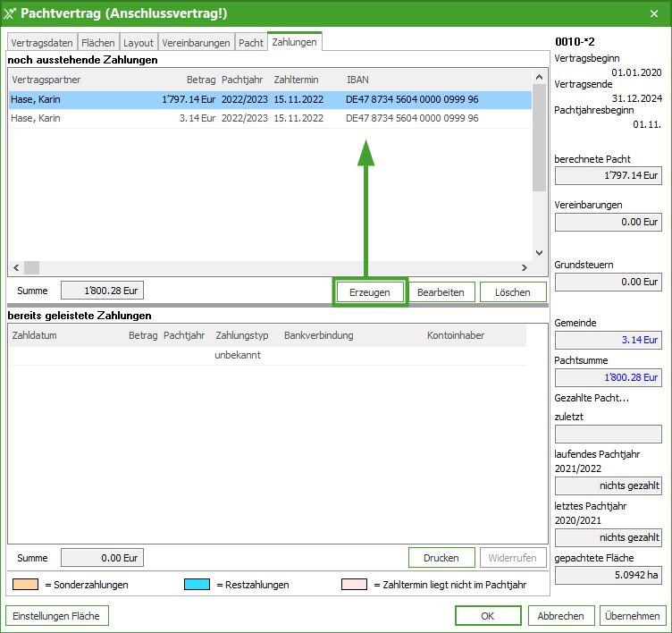Click the blue Restzahlungen color swatch
The height and width of the screenshot is (633, 672).
point(197,585)
